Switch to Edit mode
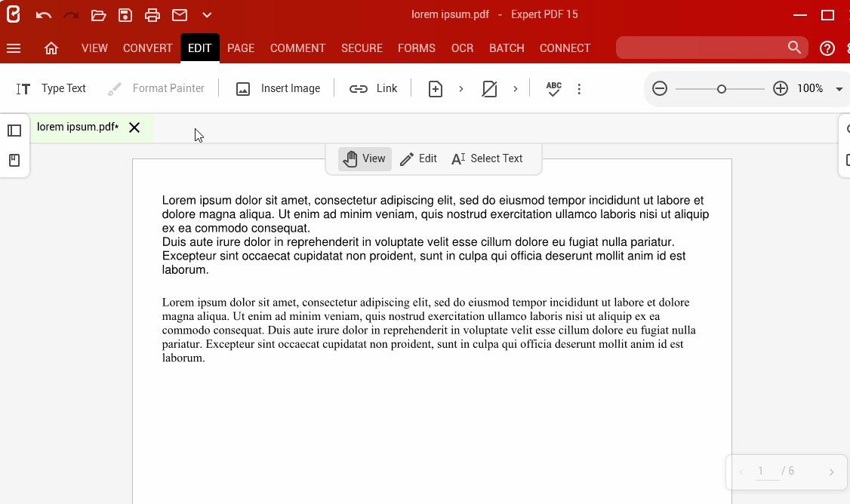This screenshot has height=504, width=850. tap(418, 158)
